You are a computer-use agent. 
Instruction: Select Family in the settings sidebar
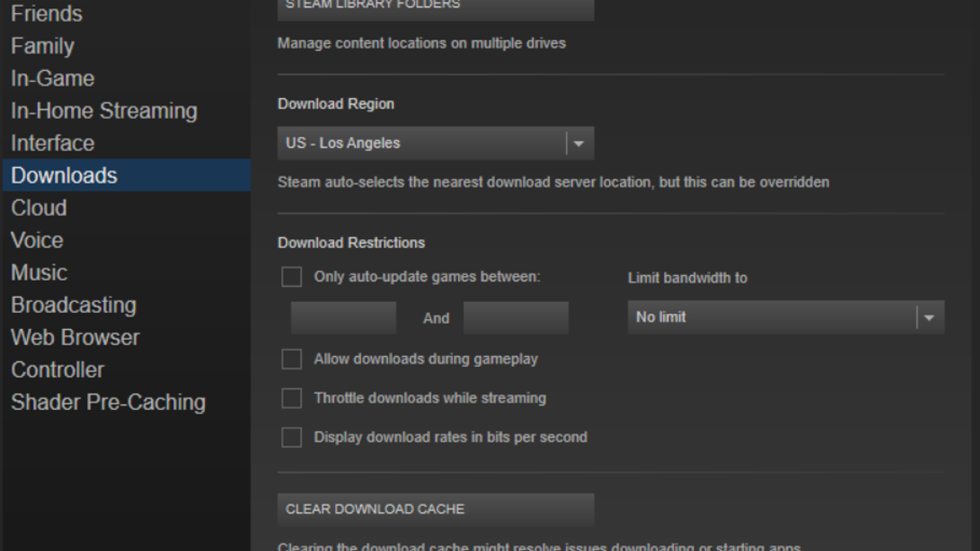[x=42, y=47]
